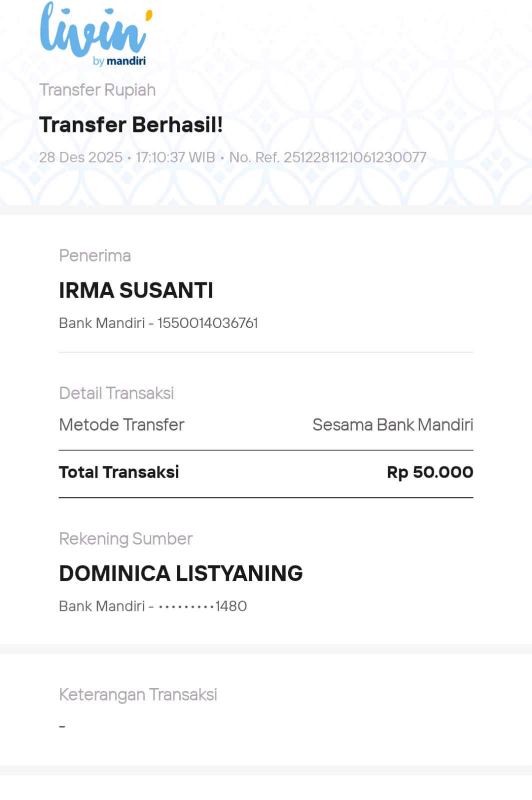Click the 'Rekening Sumber' section label
The image size is (532, 800).
click(x=125, y=538)
